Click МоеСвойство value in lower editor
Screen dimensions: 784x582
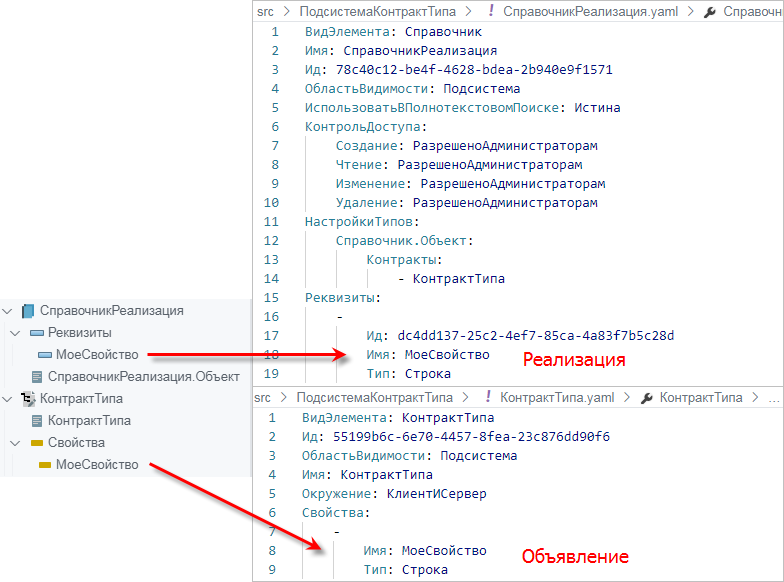click(444, 551)
